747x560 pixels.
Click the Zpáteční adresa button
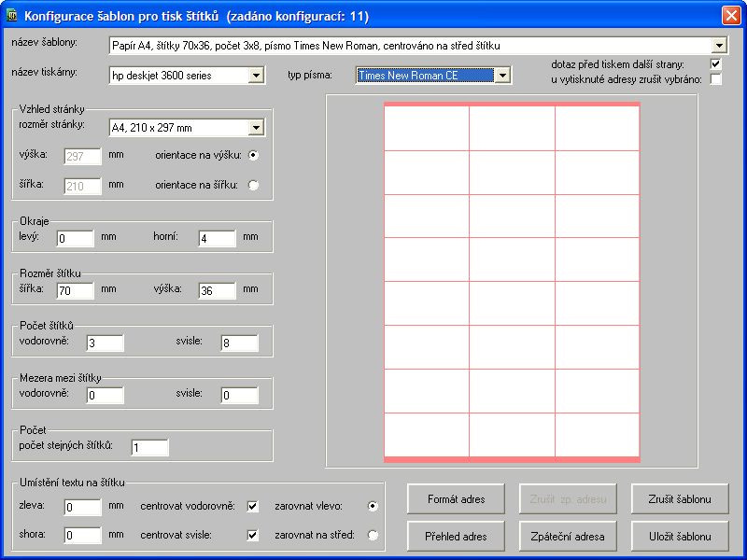coord(568,536)
